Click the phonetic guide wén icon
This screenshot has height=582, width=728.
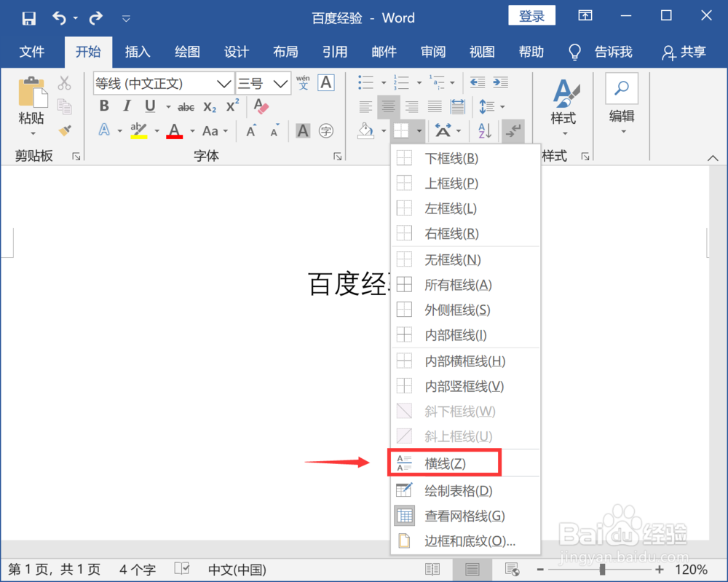pyautogui.click(x=303, y=83)
